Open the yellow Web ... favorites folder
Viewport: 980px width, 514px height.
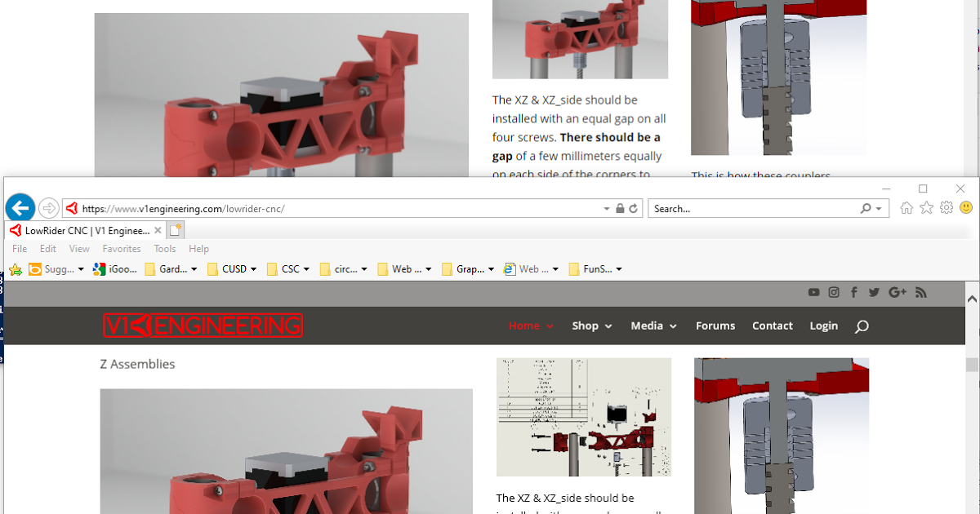(405, 269)
